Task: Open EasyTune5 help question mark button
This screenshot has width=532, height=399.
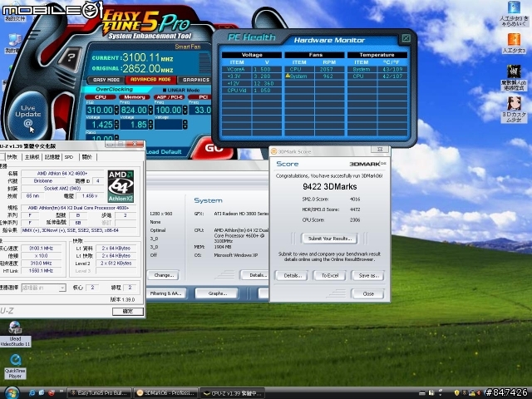Action: (x=70, y=58)
